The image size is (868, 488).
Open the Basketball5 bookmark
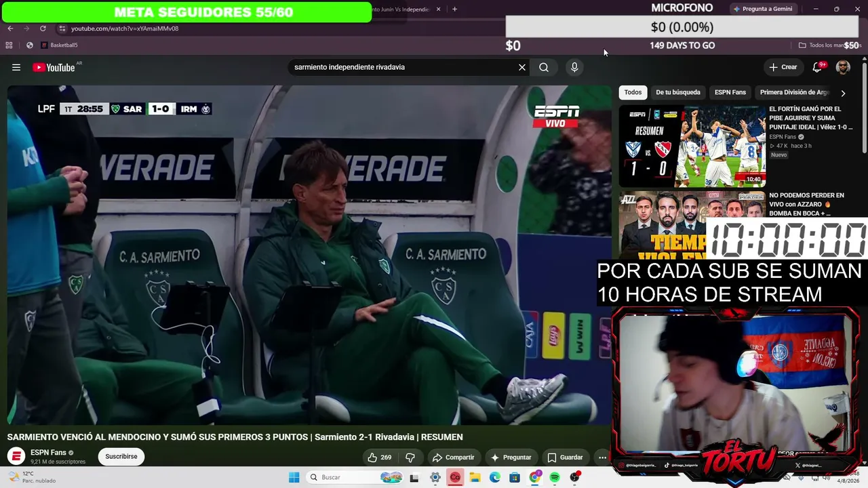point(59,45)
